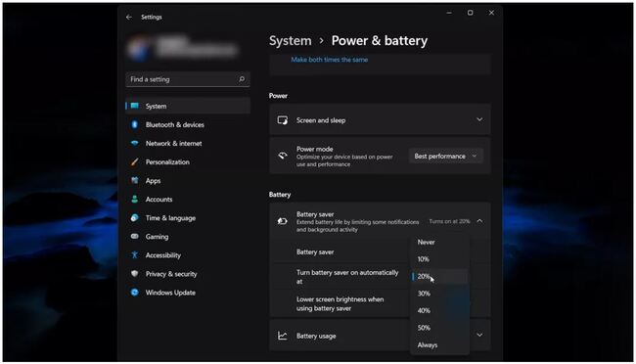The width and height of the screenshot is (636, 364).
Task: Open Bluetooth & devices settings
Action: tap(188, 124)
